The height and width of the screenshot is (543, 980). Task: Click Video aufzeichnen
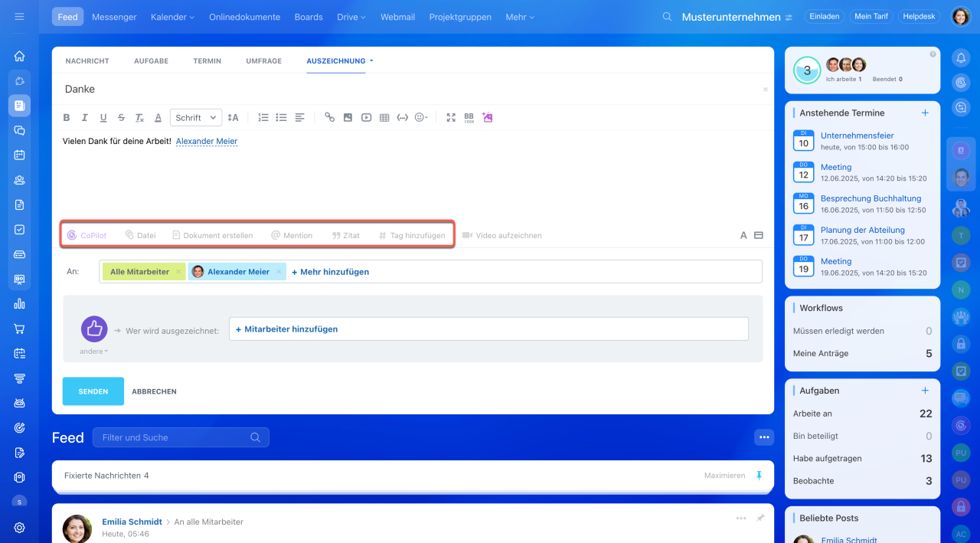point(502,235)
